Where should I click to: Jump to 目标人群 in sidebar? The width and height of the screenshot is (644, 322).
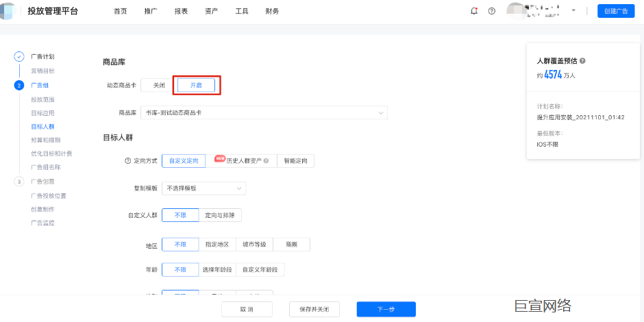point(42,127)
